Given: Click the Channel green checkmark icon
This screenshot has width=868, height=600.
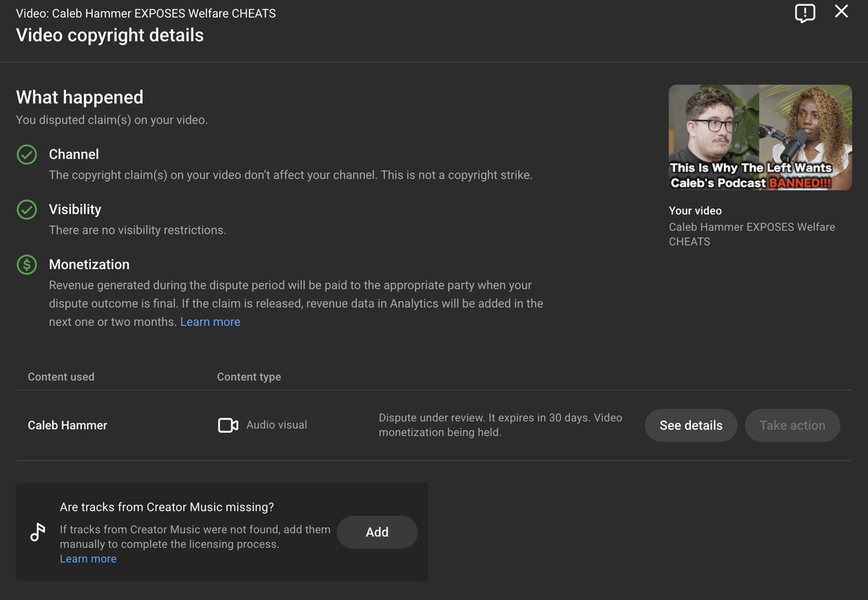Looking at the screenshot, I should [27, 155].
